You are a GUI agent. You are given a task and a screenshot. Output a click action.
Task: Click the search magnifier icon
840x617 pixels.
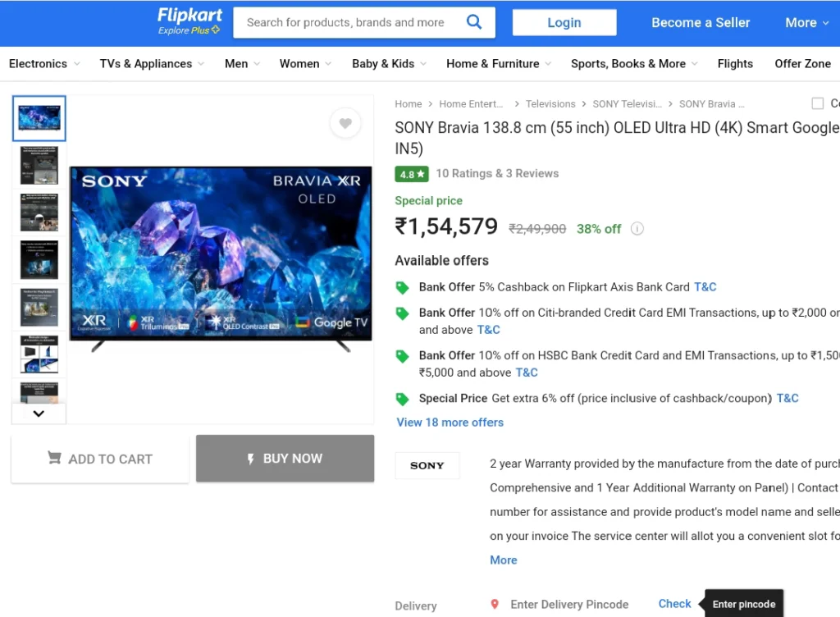473,22
